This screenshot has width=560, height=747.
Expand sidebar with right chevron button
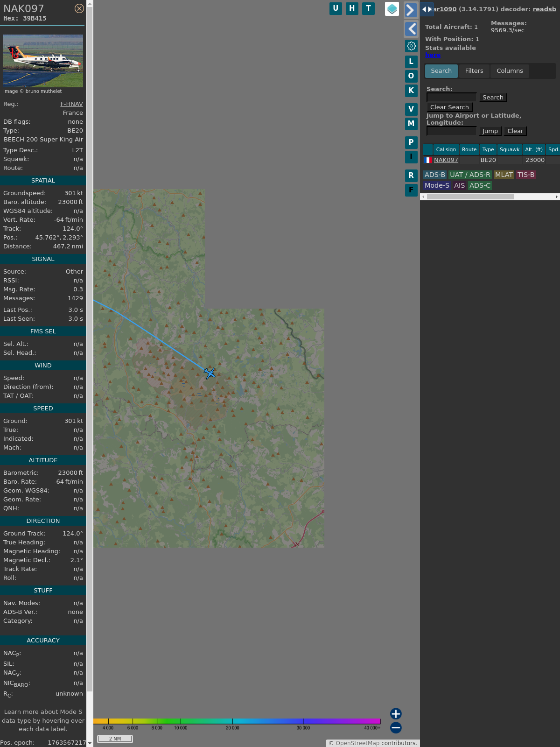click(411, 10)
